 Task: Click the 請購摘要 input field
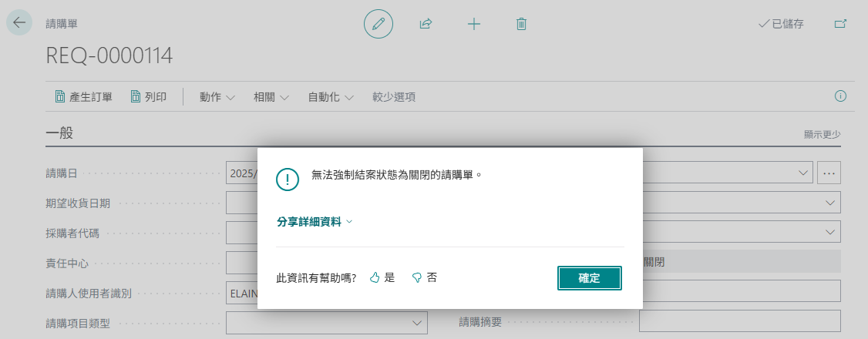(739, 321)
